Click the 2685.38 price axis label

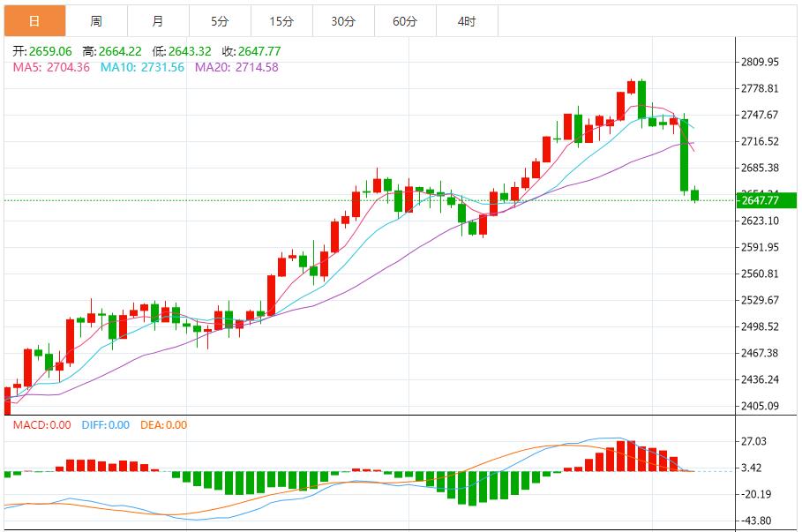coord(760,168)
